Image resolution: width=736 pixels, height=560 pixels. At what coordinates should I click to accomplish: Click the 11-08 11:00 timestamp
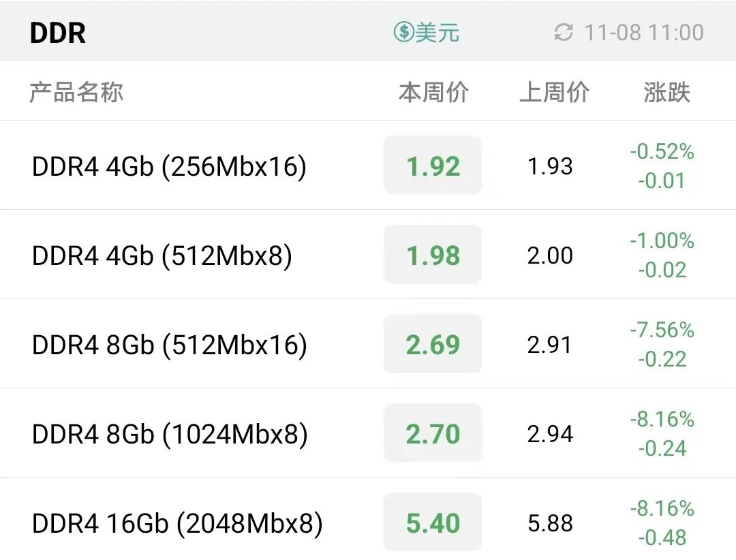pos(644,33)
